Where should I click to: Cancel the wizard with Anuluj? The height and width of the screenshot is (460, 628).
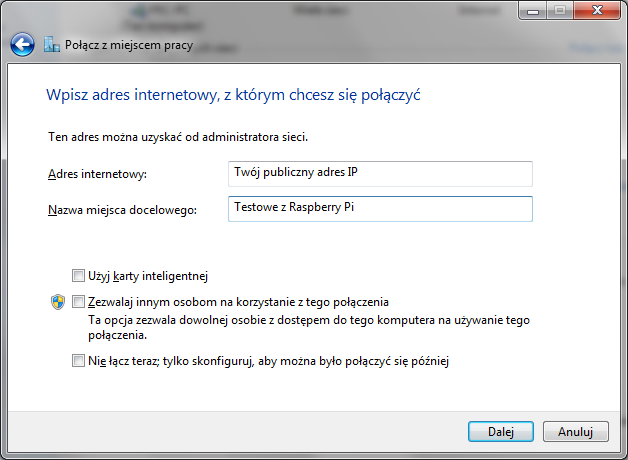click(x=575, y=431)
